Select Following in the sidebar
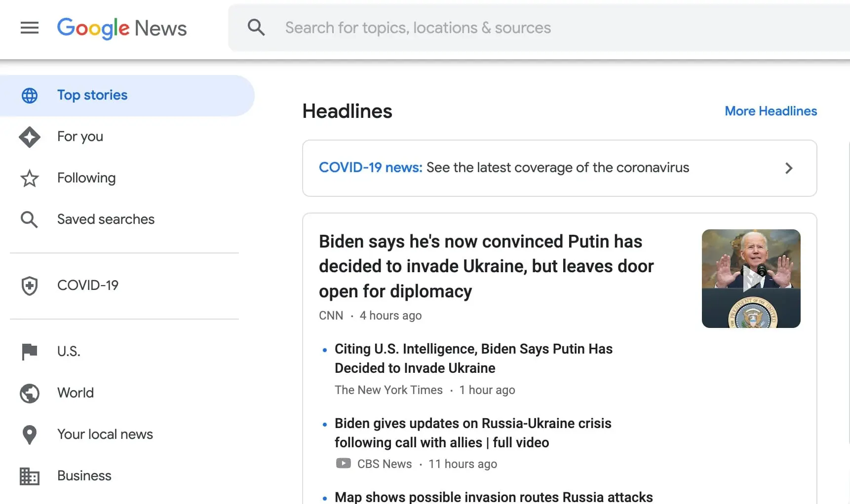This screenshot has height=504, width=850. (x=86, y=178)
